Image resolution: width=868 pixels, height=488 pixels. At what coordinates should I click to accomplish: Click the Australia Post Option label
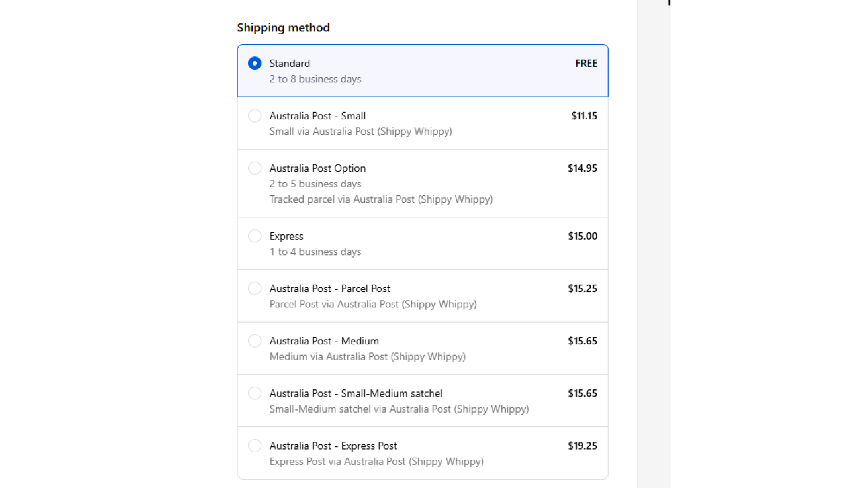click(317, 168)
